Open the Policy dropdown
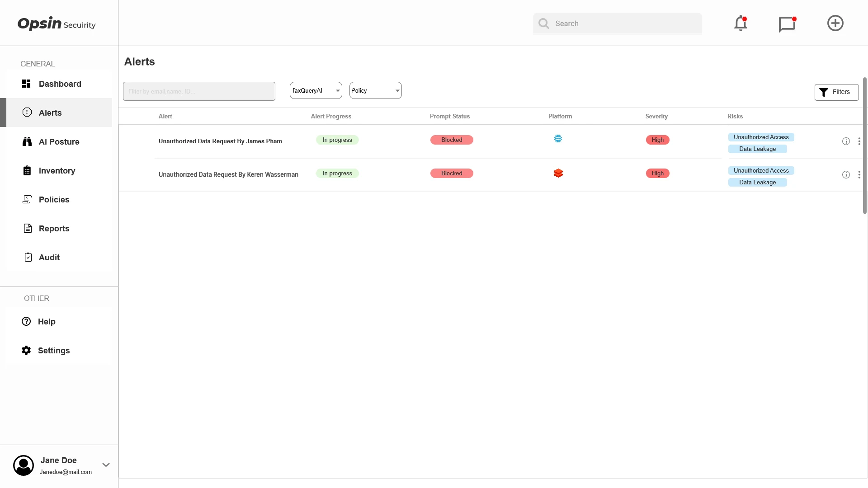The height and width of the screenshot is (488, 868). (375, 90)
